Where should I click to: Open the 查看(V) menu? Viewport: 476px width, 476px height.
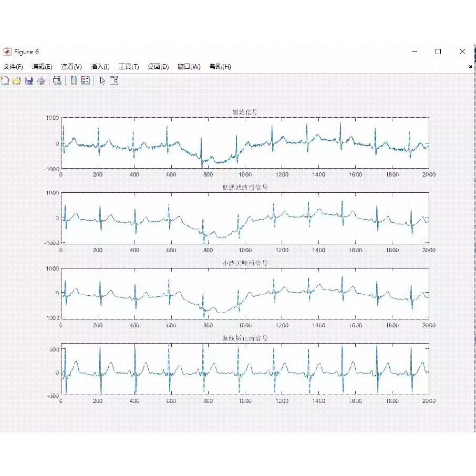(71, 67)
